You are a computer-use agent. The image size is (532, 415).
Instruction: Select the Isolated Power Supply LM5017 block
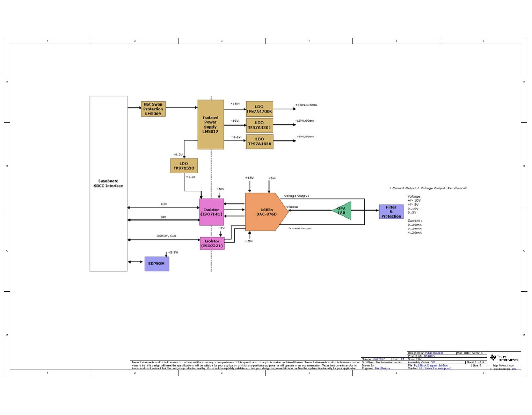pyautogui.click(x=211, y=125)
